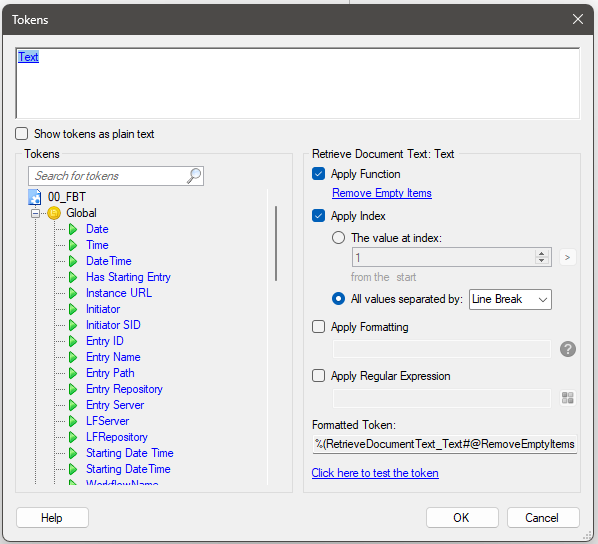Click green arrow icon beside Instance URL
Image resolution: width=598 pixels, height=544 pixels.
click(x=73, y=293)
